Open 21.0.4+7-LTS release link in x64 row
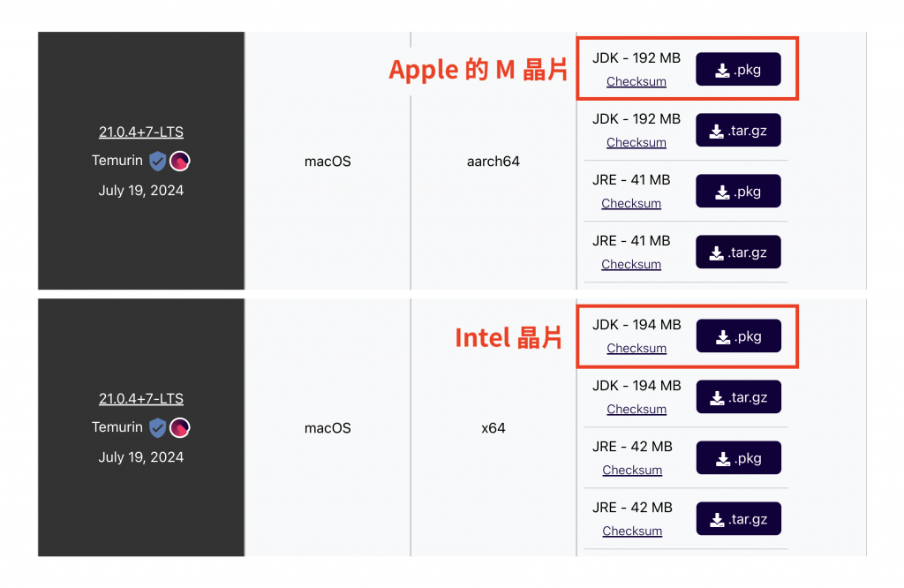 (x=141, y=399)
